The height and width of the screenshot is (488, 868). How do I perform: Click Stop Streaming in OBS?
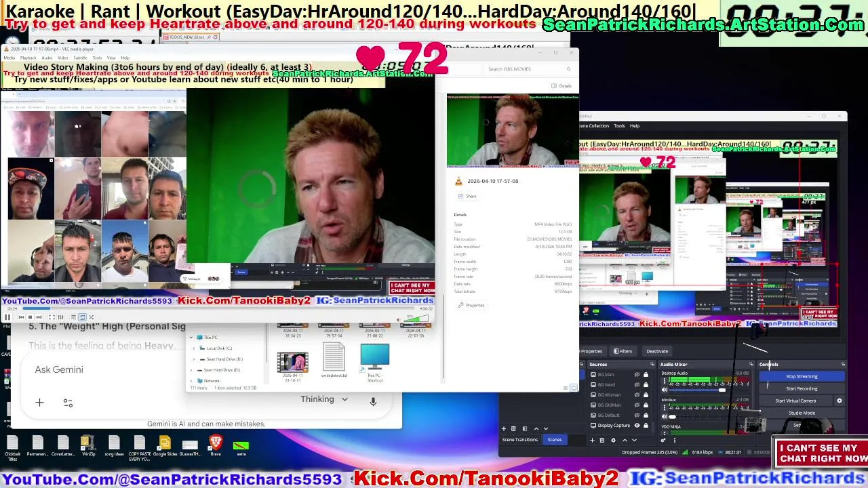(802, 376)
